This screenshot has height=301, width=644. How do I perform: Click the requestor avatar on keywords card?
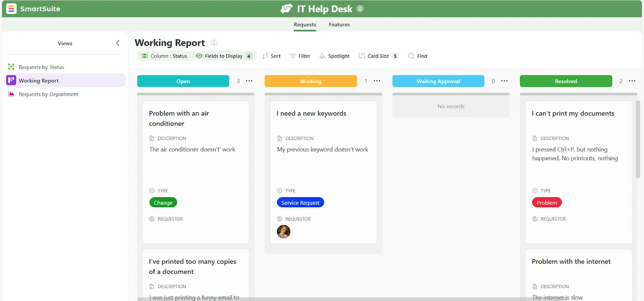click(x=284, y=232)
